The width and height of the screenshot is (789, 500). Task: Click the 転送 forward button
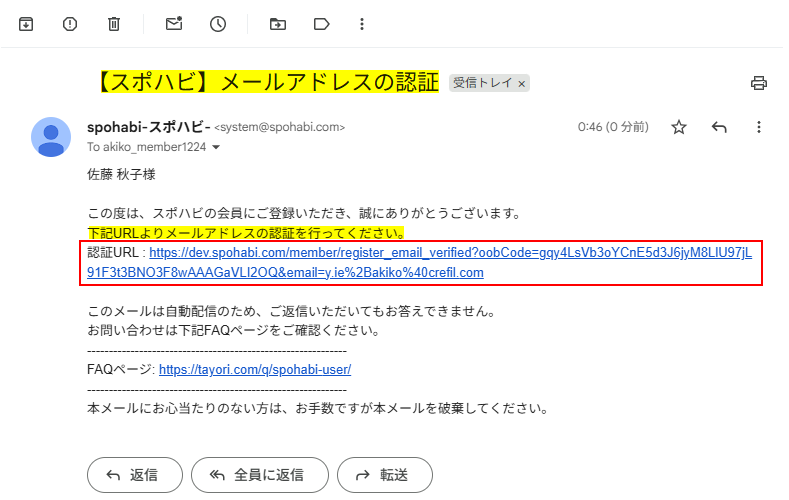(x=385, y=475)
